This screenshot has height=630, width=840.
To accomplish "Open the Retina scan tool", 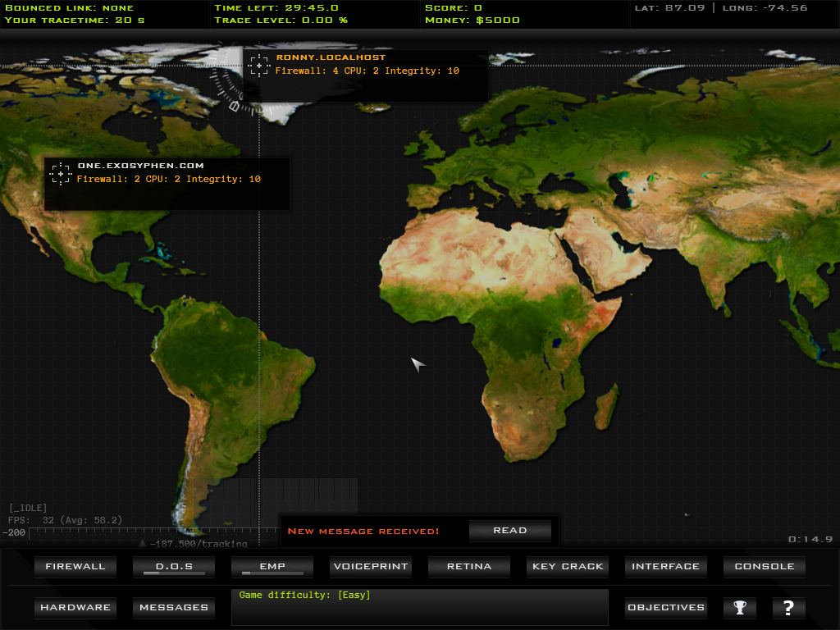I will pos(468,567).
